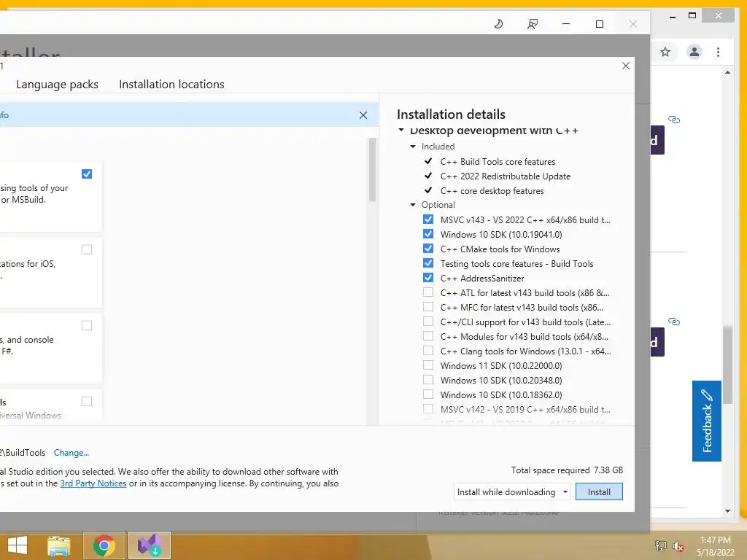747x560 pixels.
Task: Uncheck C++ CMake tools for Windows
Action: (427, 249)
